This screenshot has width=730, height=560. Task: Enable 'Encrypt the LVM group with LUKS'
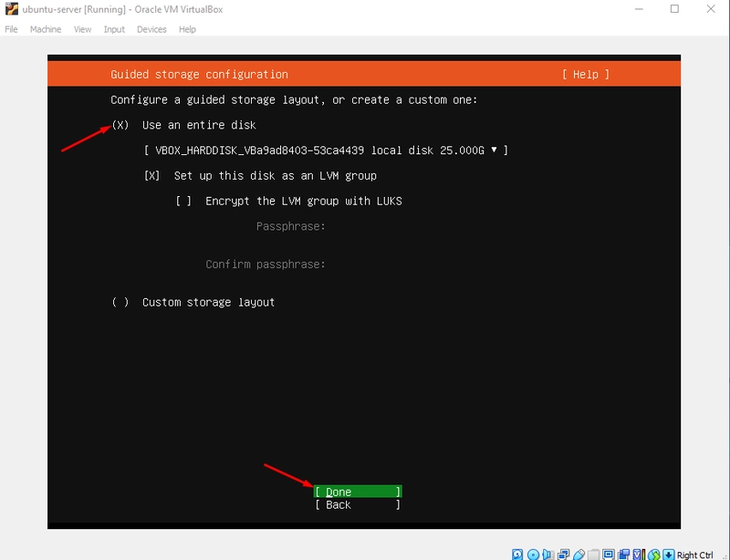pos(183,201)
